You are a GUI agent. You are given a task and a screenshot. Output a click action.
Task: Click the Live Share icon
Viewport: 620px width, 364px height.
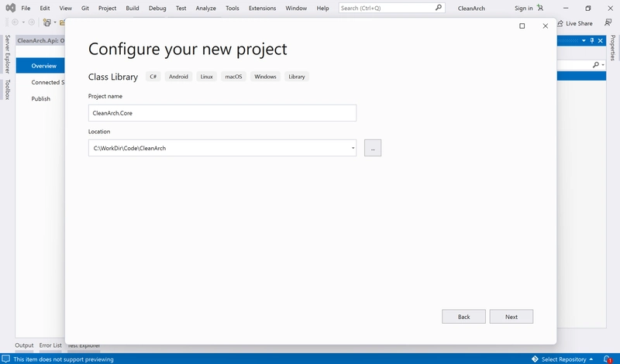pos(560,23)
